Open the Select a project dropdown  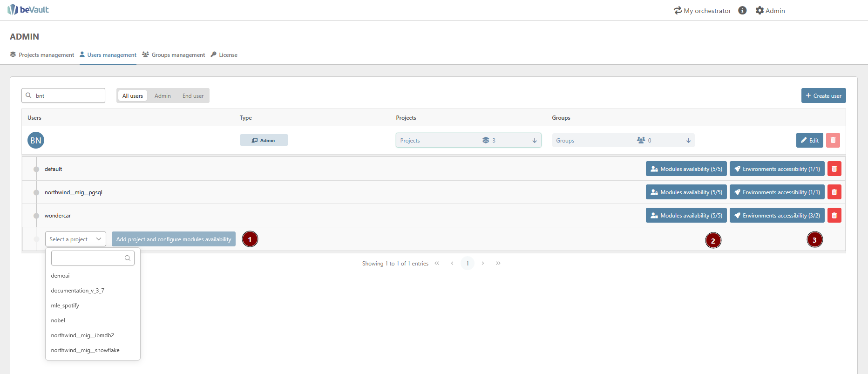pos(75,239)
